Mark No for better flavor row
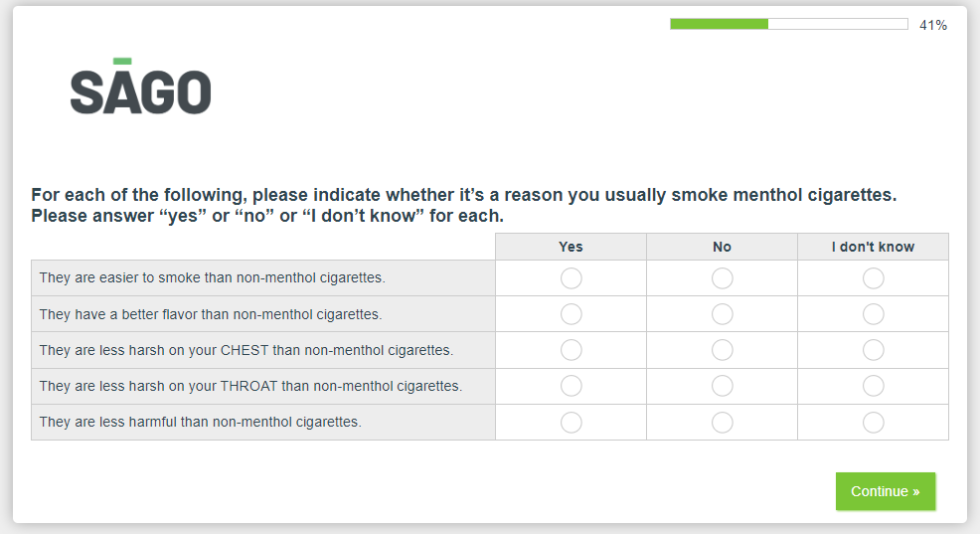Image resolution: width=980 pixels, height=534 pixels. pos(722,314)
